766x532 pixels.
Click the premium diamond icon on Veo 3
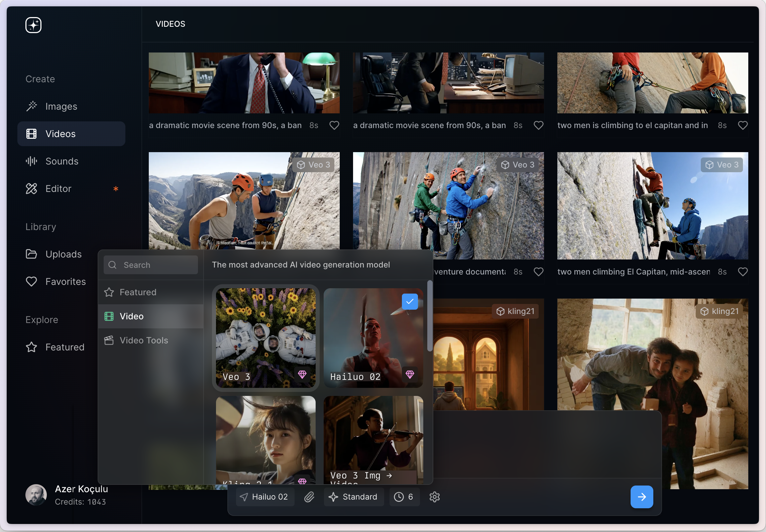[x=302, y=375]
